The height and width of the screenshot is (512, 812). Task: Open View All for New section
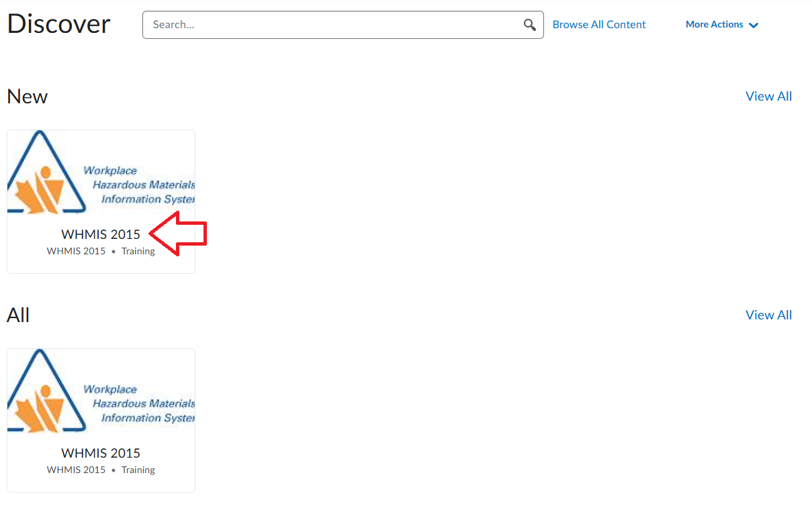pyautogui.click(x=768, y=96)
